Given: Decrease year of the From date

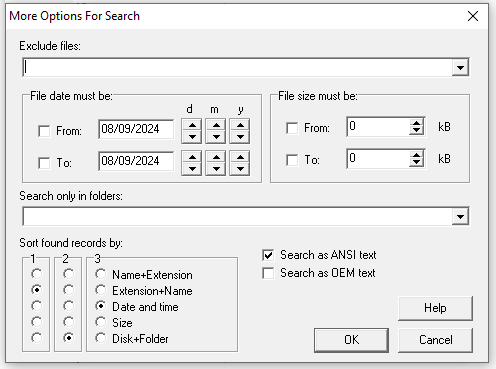Looking at the screenshot, I should (x=240, y=137).
